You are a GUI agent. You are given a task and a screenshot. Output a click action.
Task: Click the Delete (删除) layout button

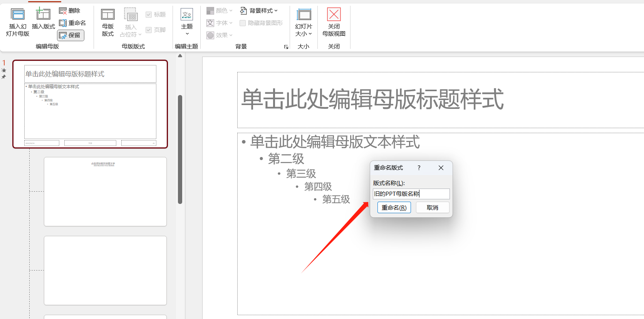(70, 11)
